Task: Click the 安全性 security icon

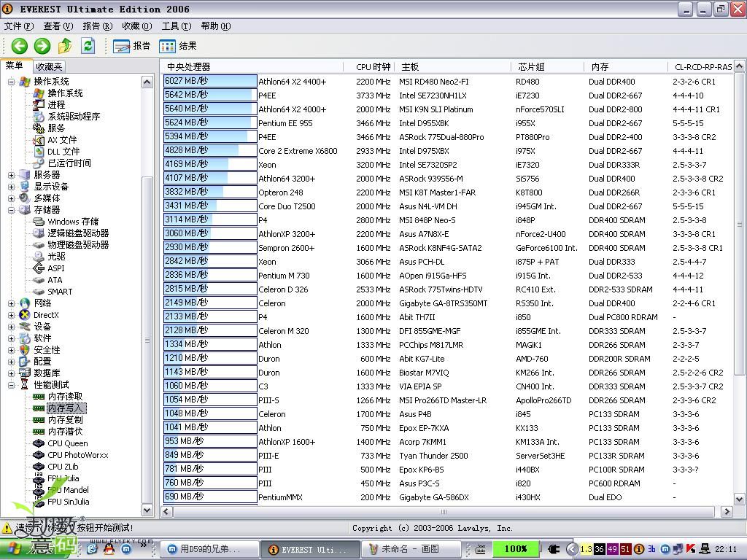Action: tap(25, 350)
